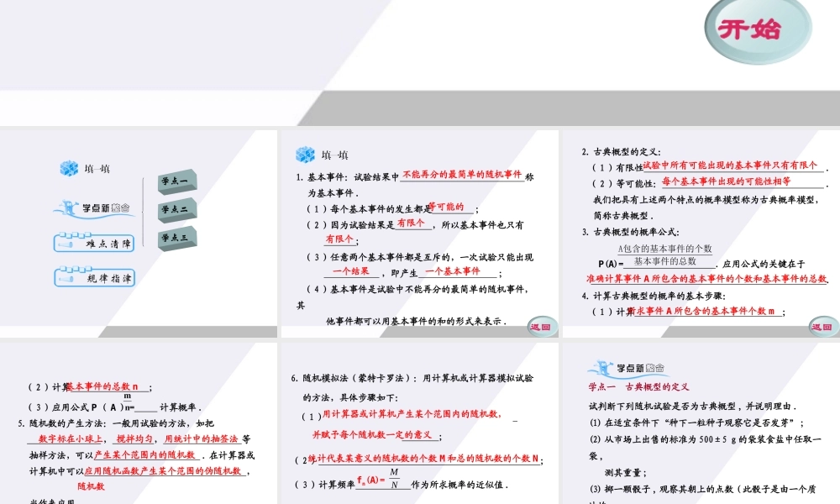Click 有限个 after 因为试验结果是
Screen dimensions: 840x504
point(411,223)
